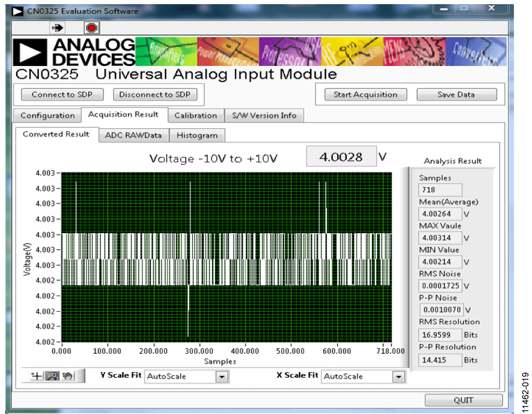
Task: Click the RMS Noise field showing 0.0001725
Action: tap(440, 286)
